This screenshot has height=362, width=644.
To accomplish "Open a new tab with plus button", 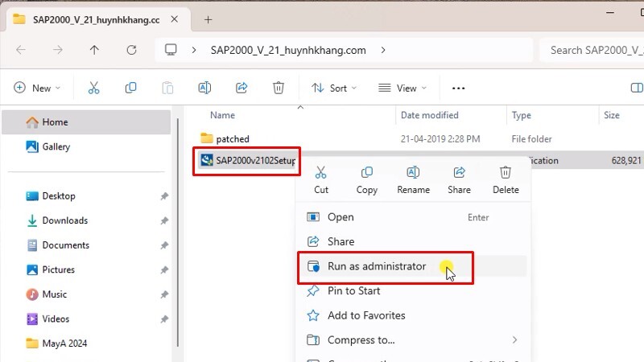I will [x=208, y=19].
